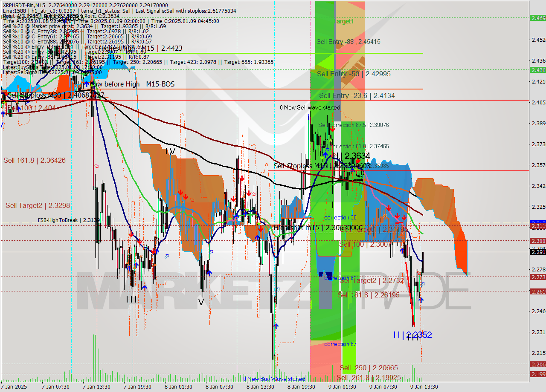
Task: Select 'Sell 161.8 | 2.36426' label
Action: 35,160
